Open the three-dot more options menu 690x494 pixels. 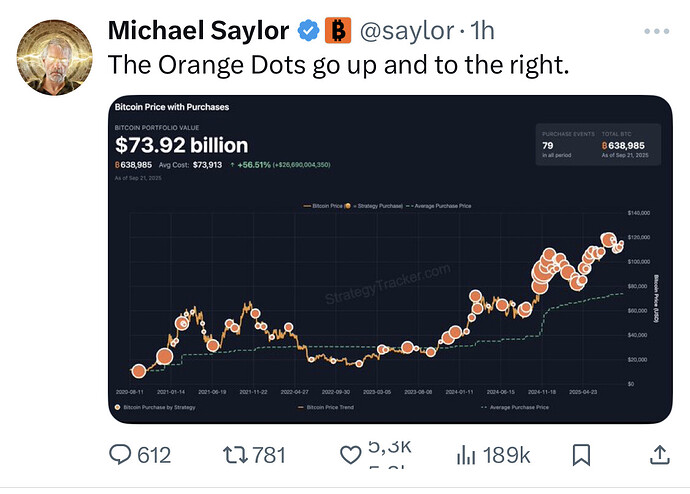[x=656, y=32]
